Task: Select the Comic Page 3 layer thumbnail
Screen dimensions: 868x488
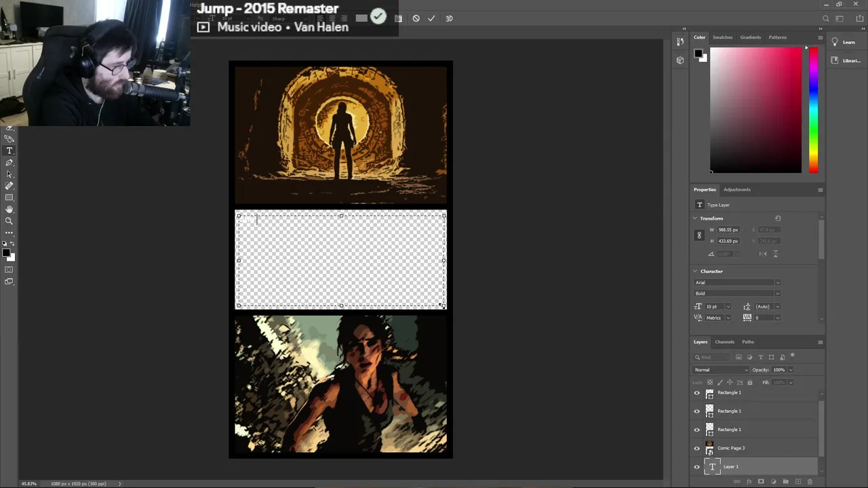Action: click(709, 448)
